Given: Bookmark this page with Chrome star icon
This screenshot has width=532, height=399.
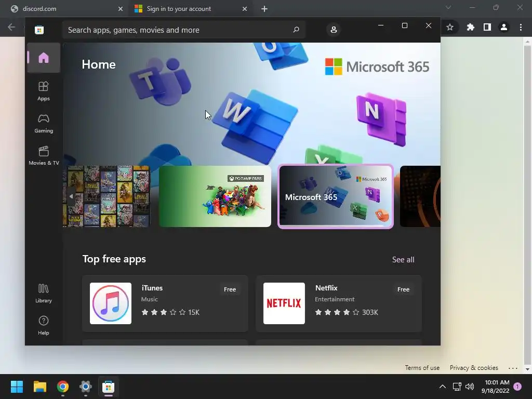Looking at the screenshot, I should (450, 27).
